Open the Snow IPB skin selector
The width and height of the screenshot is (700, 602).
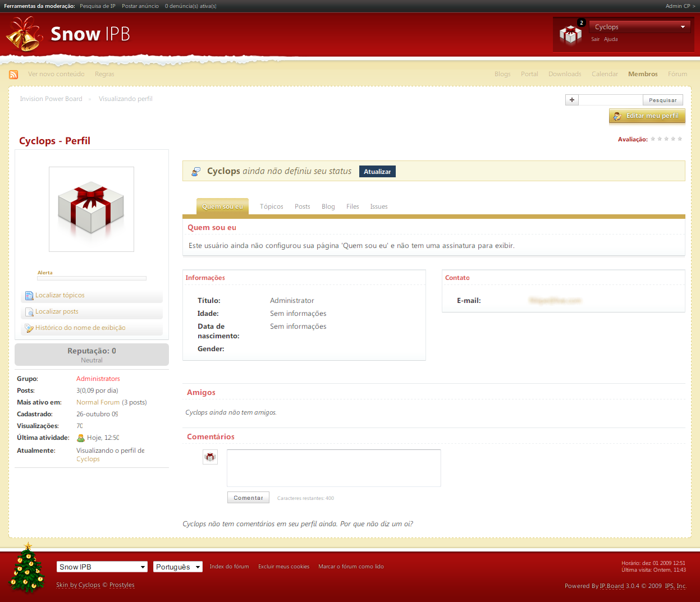click(102, 567)
